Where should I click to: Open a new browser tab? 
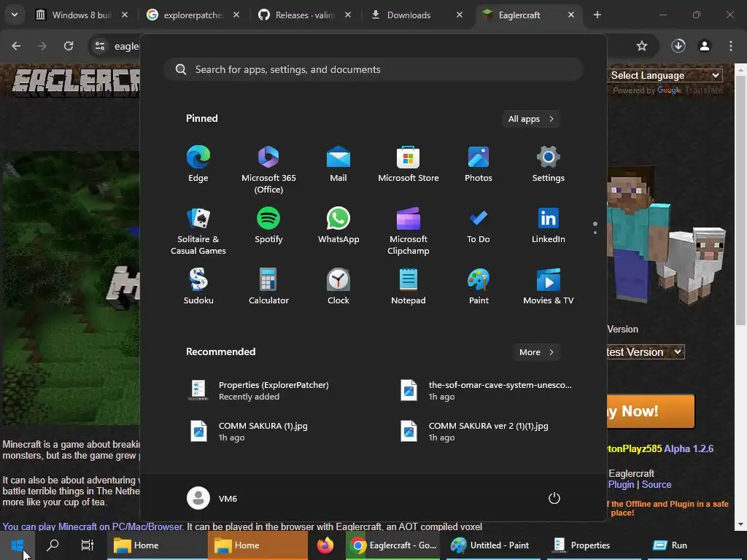click(597, 15)
